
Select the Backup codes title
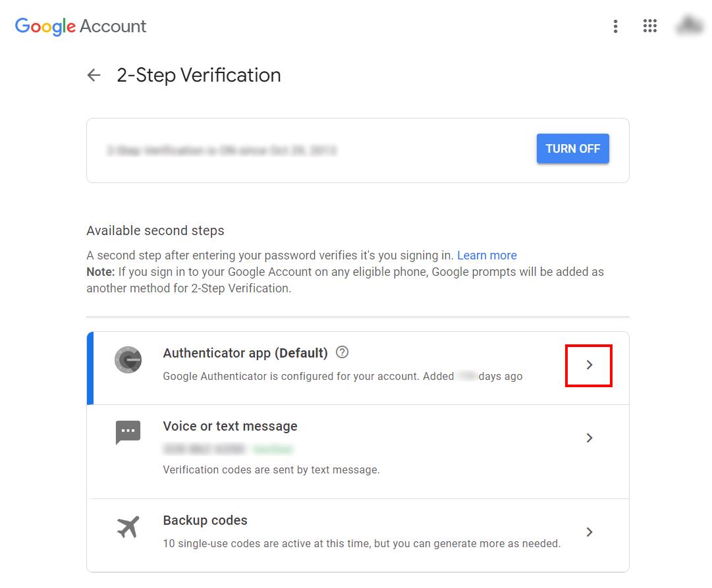(x=205, y=520)
